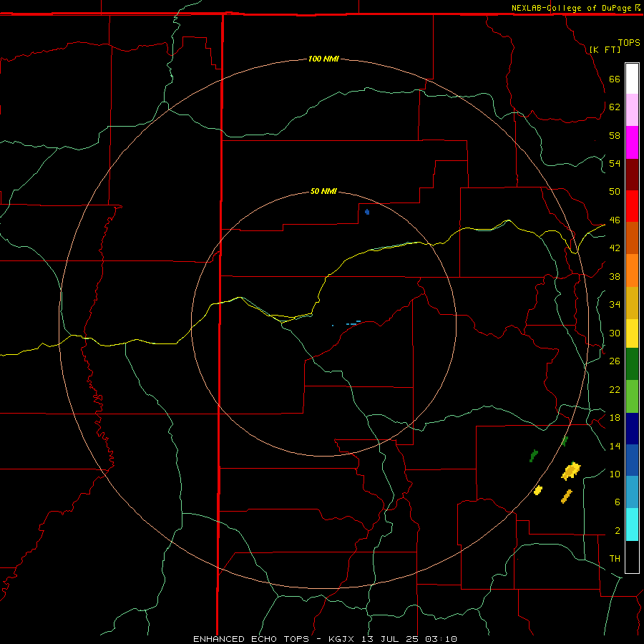Click the dark green 30 kft legend swatch
This screenshot has width=644, height=644.
(632, 364)
